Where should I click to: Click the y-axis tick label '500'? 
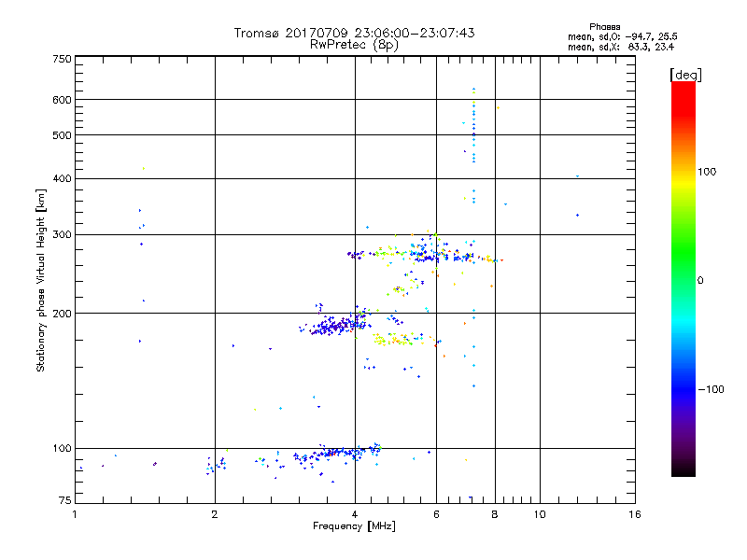[x=62, y=135]
